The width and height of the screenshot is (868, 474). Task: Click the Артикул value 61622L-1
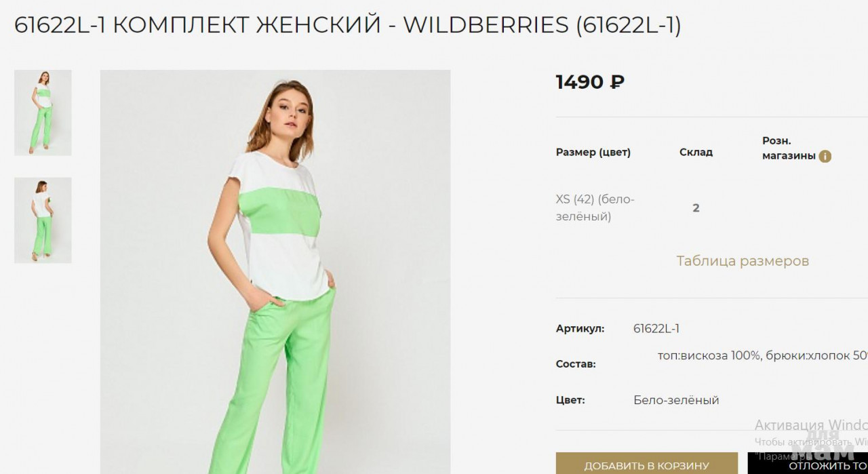click(x=656, y=329)
